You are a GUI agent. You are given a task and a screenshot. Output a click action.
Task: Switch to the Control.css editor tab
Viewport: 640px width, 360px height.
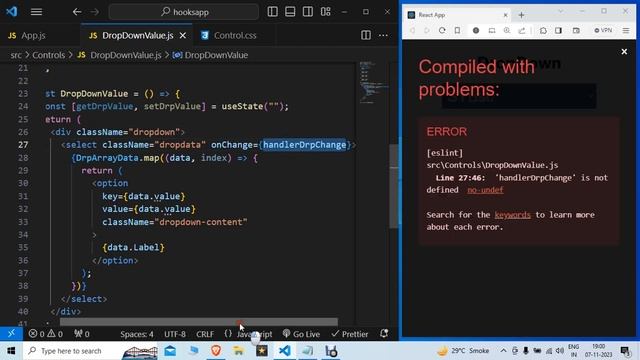point(229,36)
